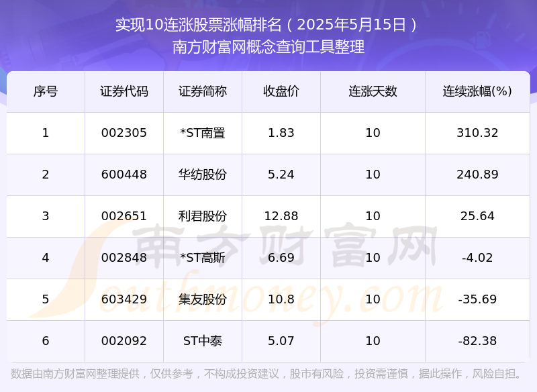The height and width of the screenshot is (392, 537).
Task: Select stock code 002848
Action: (x=124, y=258)
